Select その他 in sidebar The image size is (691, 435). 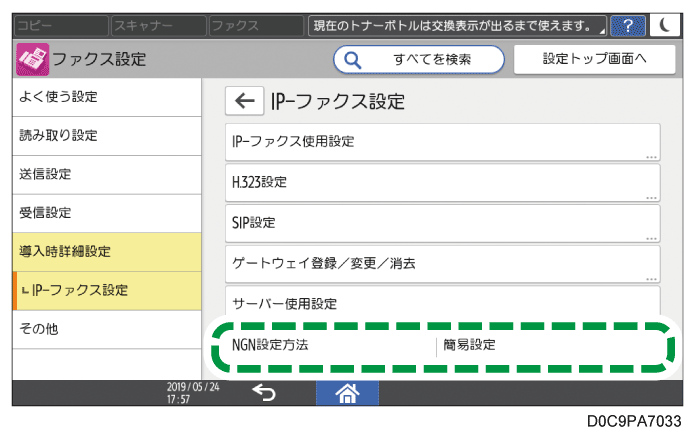107,330
